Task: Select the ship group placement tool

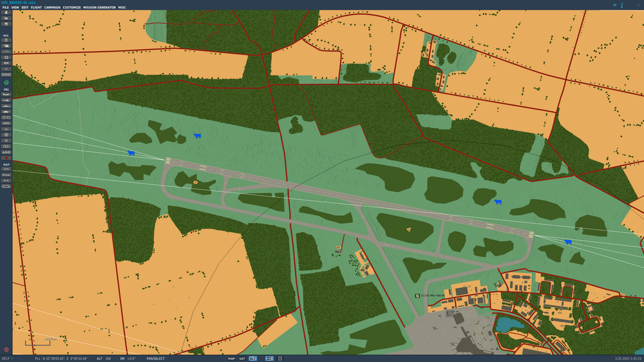Action: coord(6,106)
